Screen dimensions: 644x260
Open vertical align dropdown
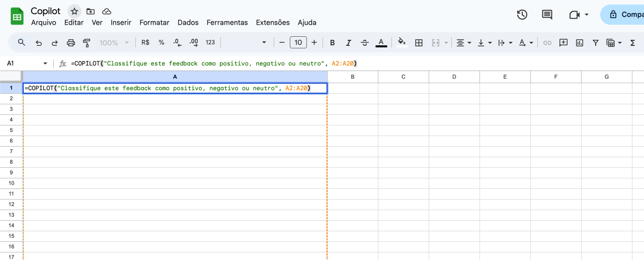pyautogui.click(x=485, y=43)
